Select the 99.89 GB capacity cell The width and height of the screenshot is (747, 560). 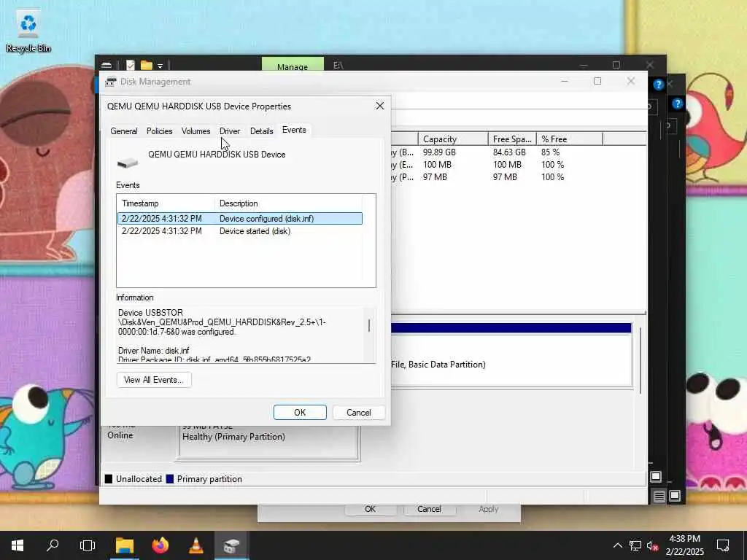click(x=439, y=152)
